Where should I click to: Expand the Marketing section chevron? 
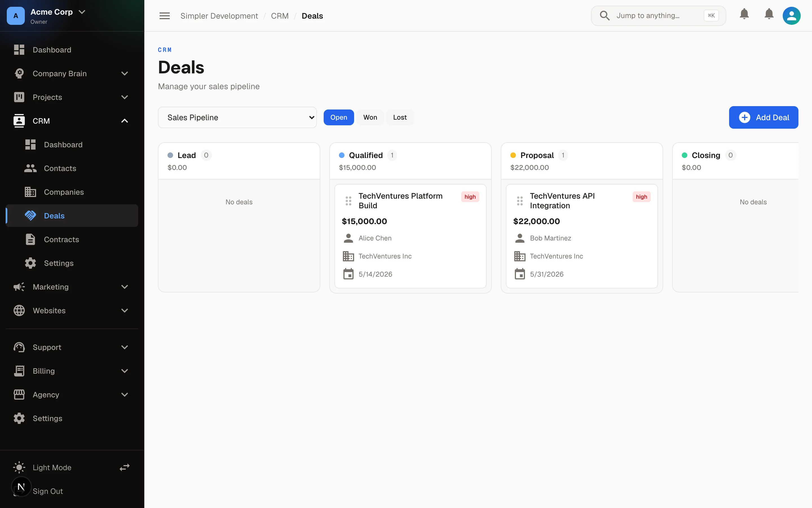click(125, 287)
